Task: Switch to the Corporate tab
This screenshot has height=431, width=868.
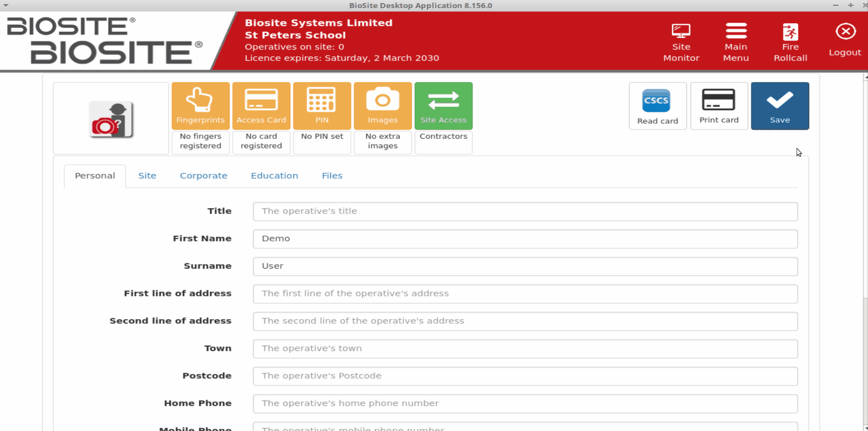Action: coord(203,176)
